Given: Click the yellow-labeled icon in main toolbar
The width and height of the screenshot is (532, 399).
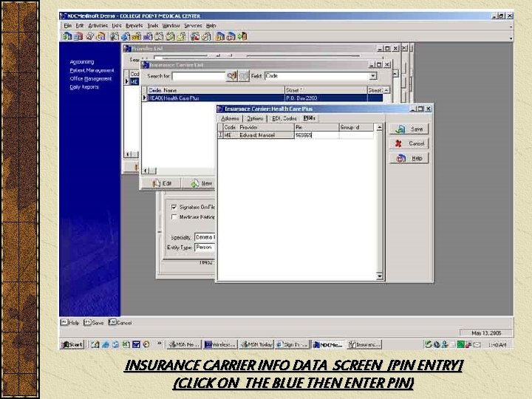Looking at the screenshot, I should click(x=137, y=36).
